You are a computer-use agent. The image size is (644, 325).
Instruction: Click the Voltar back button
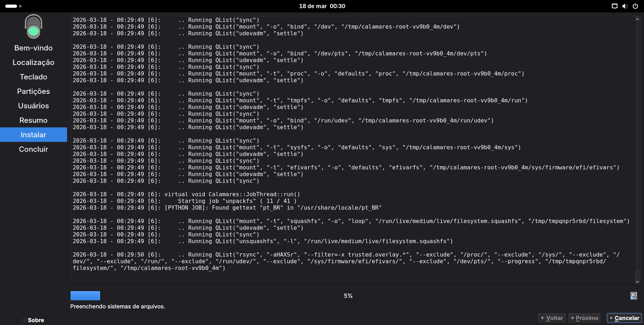coord(551,318)
